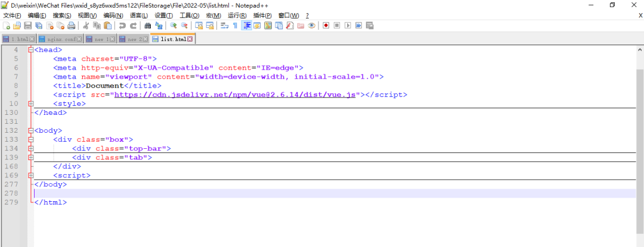Run the macro multiple times icon
644x247 pixels.
pyautogui.click(x=358, y=26)
